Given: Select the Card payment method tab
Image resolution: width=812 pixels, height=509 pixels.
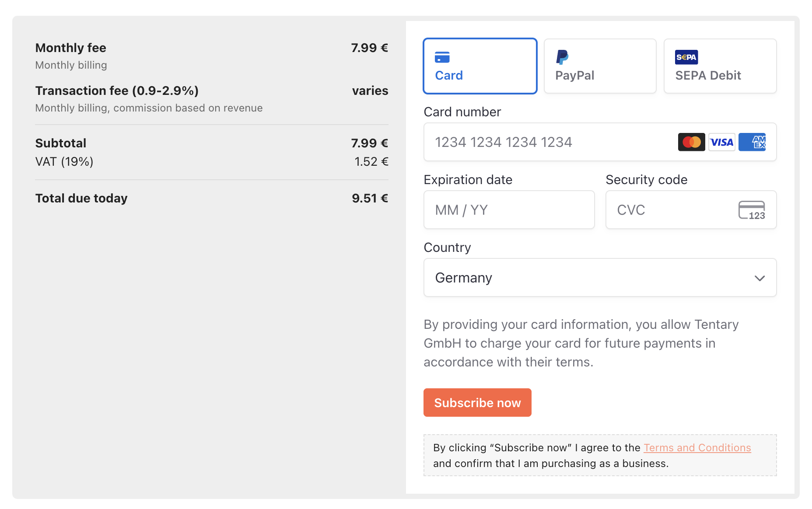Looking at the screenshot, I should (480, 66).
